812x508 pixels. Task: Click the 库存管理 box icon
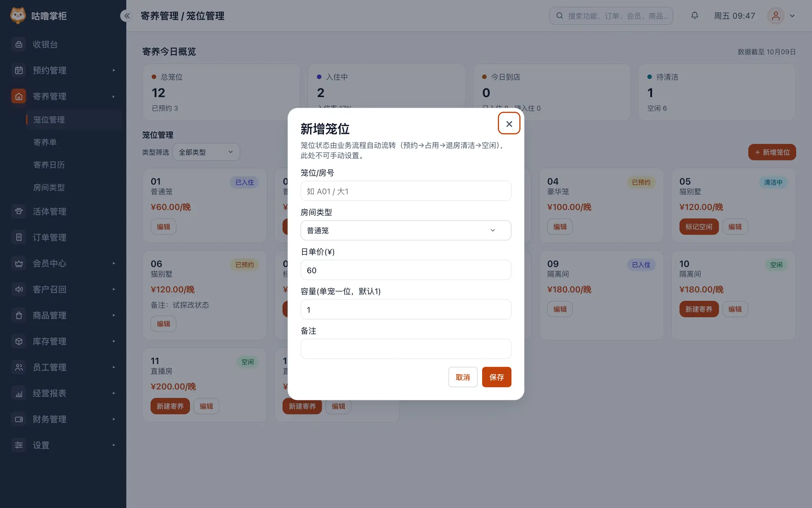(x=19, y=341)
